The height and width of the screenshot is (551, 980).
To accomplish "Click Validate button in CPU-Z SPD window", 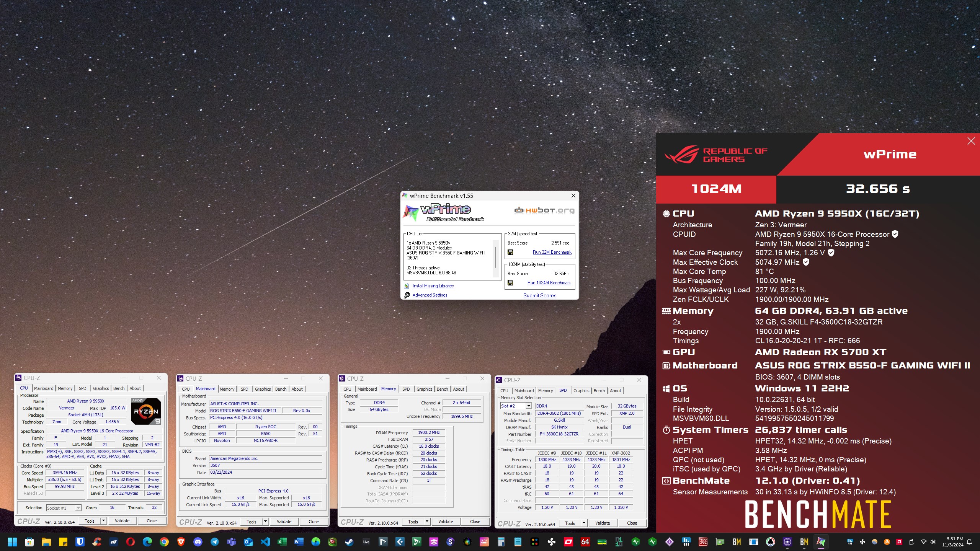I will (x=603, y=523).
